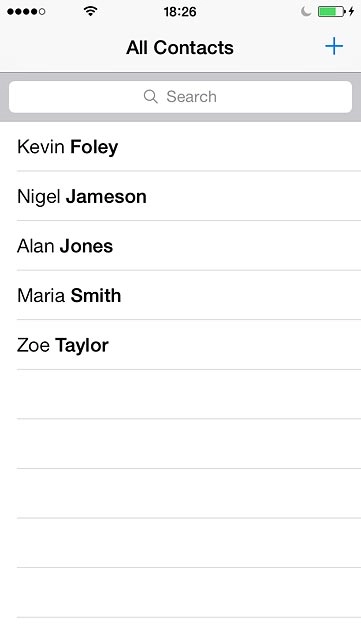Image resolution: width=361 pixels, height=640 pixels.
Task: Tap the 18:26 clock in status bar
Action: tap(180, 12)
